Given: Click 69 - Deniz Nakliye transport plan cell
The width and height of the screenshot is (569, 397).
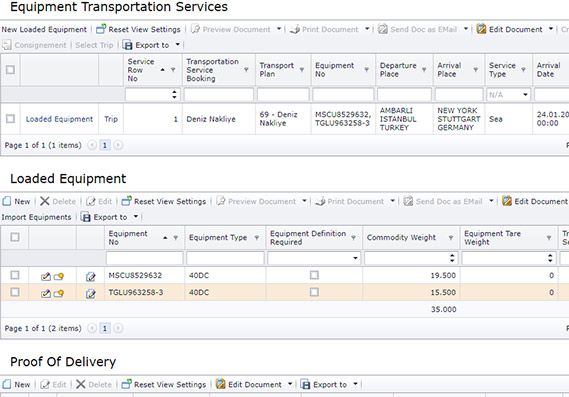Looking at the screenshot, I should click(x=283, y=119).
